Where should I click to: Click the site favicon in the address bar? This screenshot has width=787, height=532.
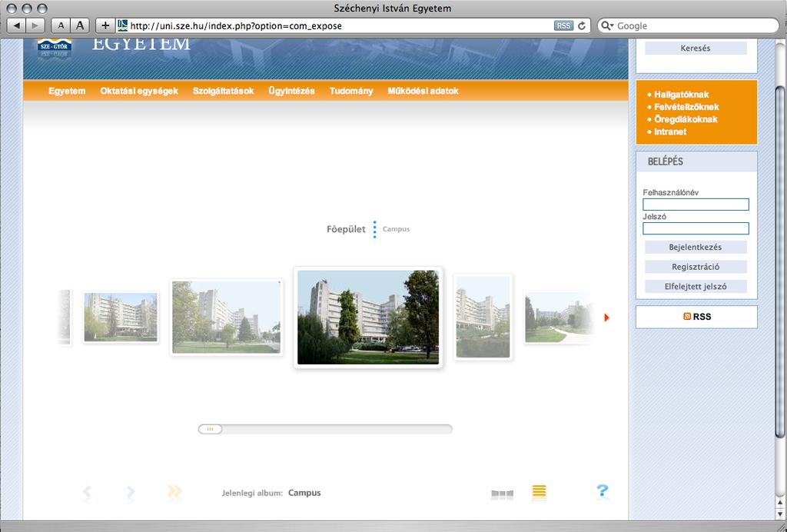click(x=122, y=25)
